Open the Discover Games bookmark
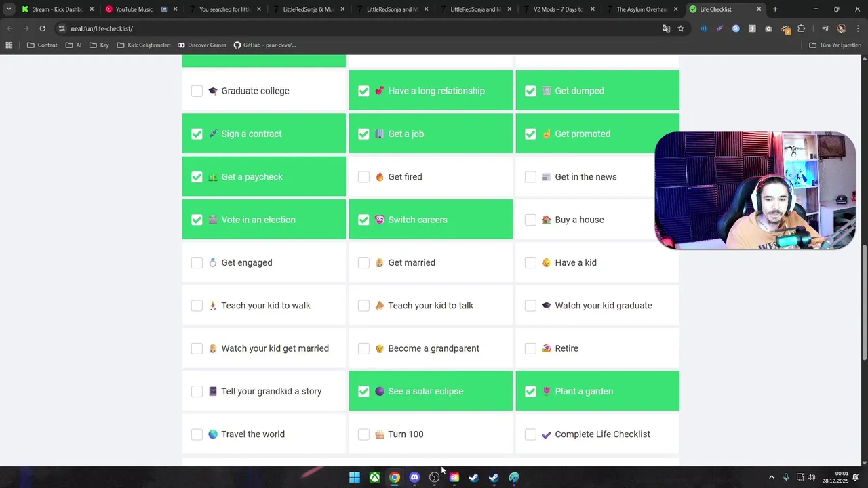The height and width of the screenshot is (488, 868). (x=202, y=45)
